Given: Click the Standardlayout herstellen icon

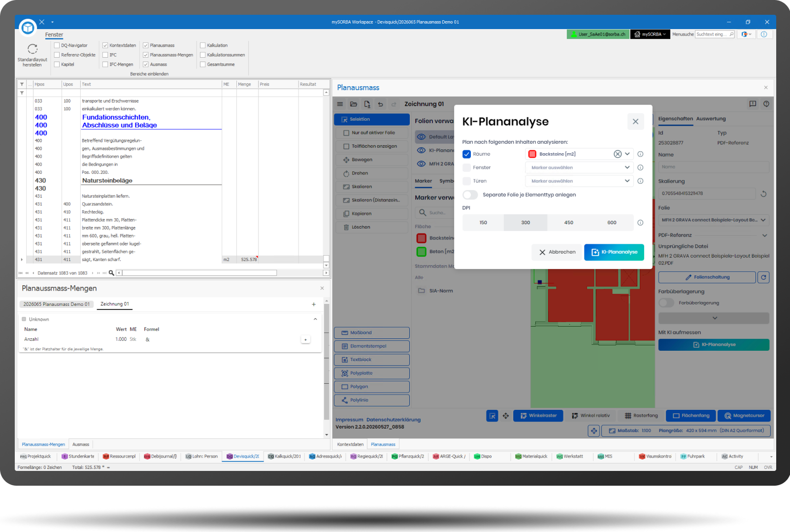Looking at the screenshot, I should pyautogui.click(x=33, y=49).
